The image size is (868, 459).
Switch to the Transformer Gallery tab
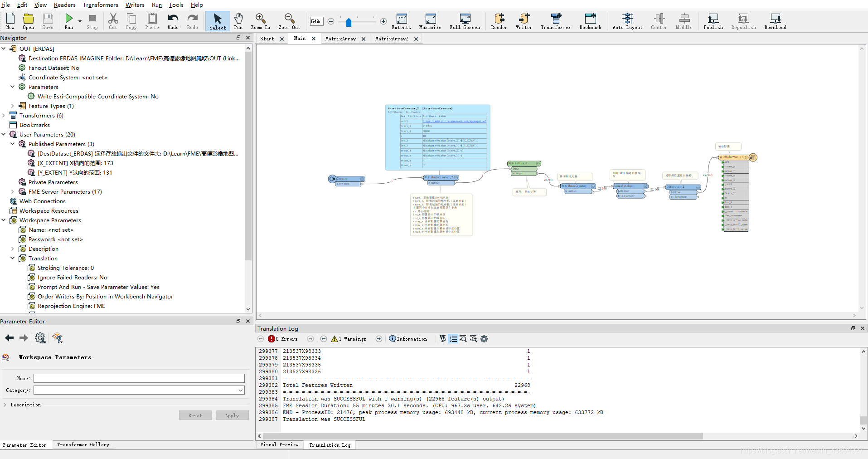pyautogui.click(x=83, y=445)
